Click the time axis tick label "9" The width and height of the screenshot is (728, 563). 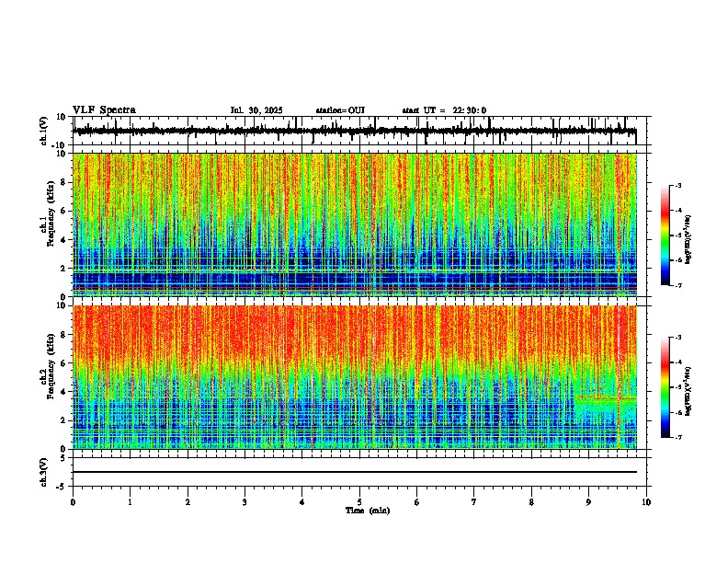pos(588,502)
